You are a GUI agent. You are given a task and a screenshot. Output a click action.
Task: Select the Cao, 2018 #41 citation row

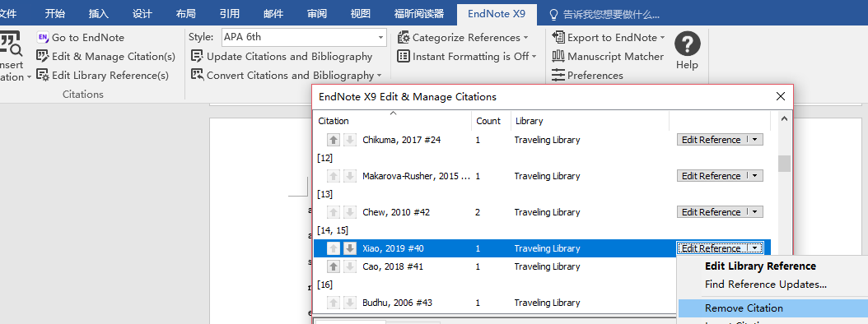pos(496,266)
